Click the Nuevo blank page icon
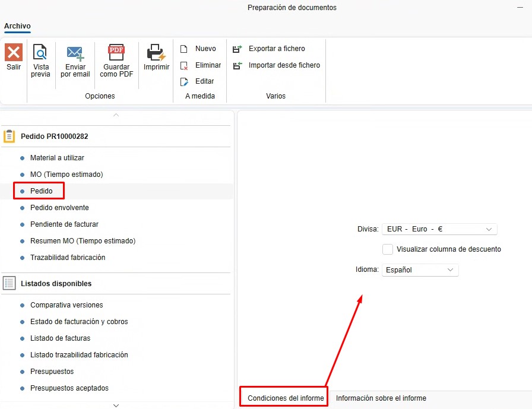This screenshot has height=409, width=532. coord(184,49)
